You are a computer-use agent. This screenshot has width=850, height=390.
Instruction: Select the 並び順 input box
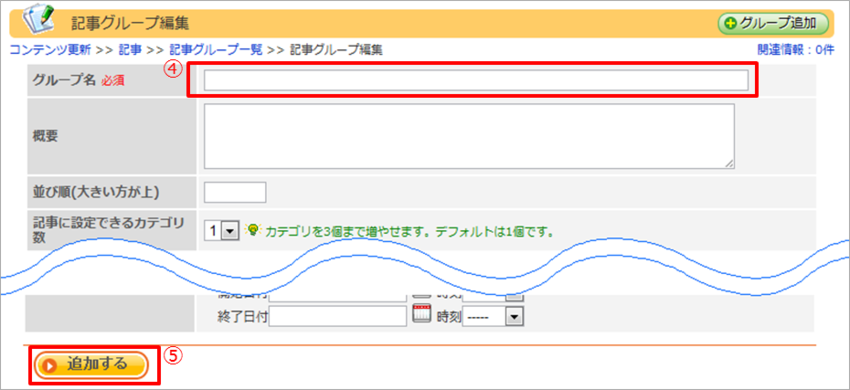click(235, 192)
